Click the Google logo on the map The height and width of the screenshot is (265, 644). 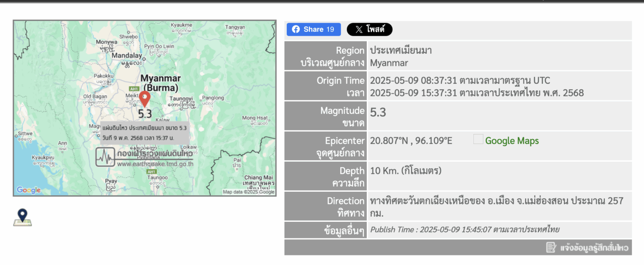[x=28, y=190]
